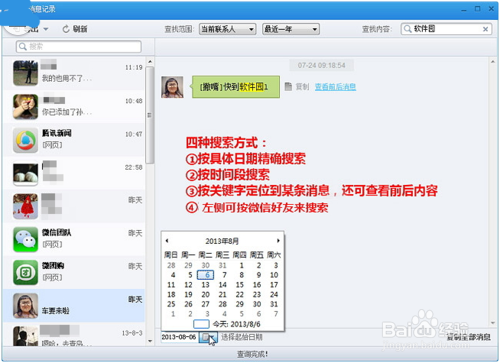The image size is (499, 363).
Task: Click the calendar dropdown button beside the date
Action: (208, 337)
